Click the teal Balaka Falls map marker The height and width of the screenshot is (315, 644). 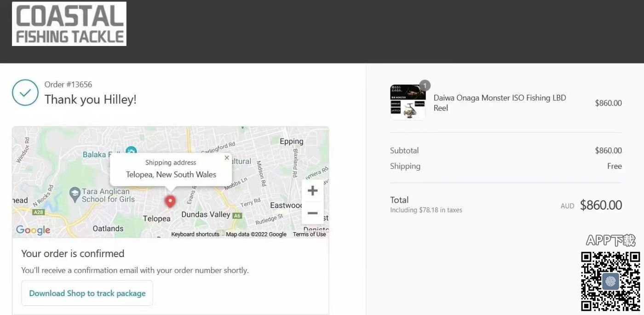[131, 152]
